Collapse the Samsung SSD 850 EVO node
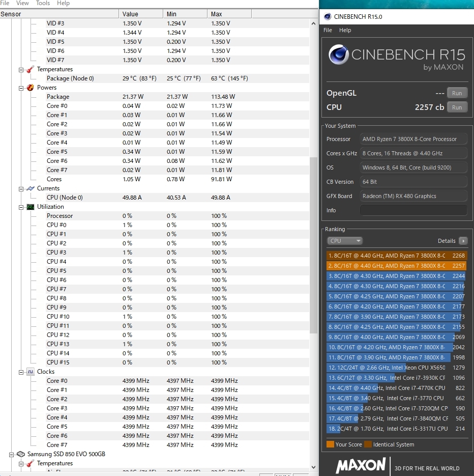474x476 pixels. point(11,455)
